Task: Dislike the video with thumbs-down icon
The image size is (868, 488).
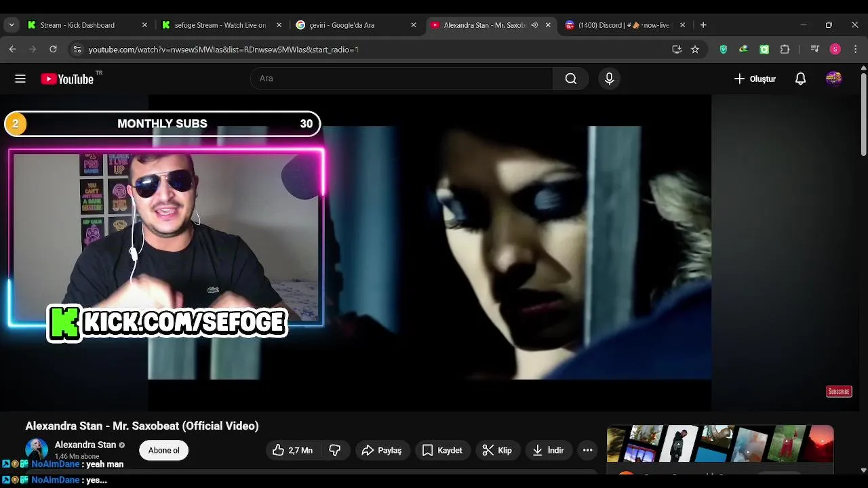Action: (x=335, y=450)
